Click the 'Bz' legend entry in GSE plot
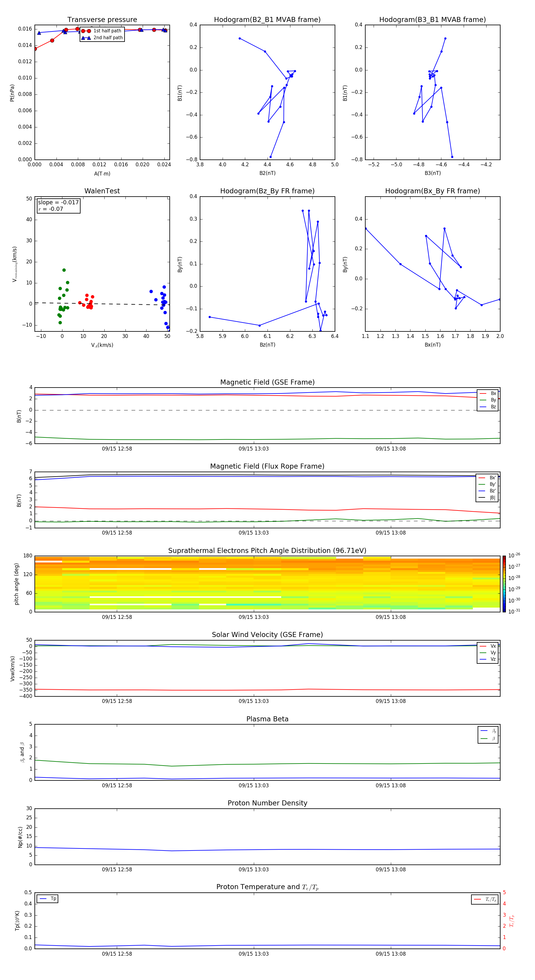Image resolution: width=535 pixels, height=980 pixels. click(x=488, y=407)
